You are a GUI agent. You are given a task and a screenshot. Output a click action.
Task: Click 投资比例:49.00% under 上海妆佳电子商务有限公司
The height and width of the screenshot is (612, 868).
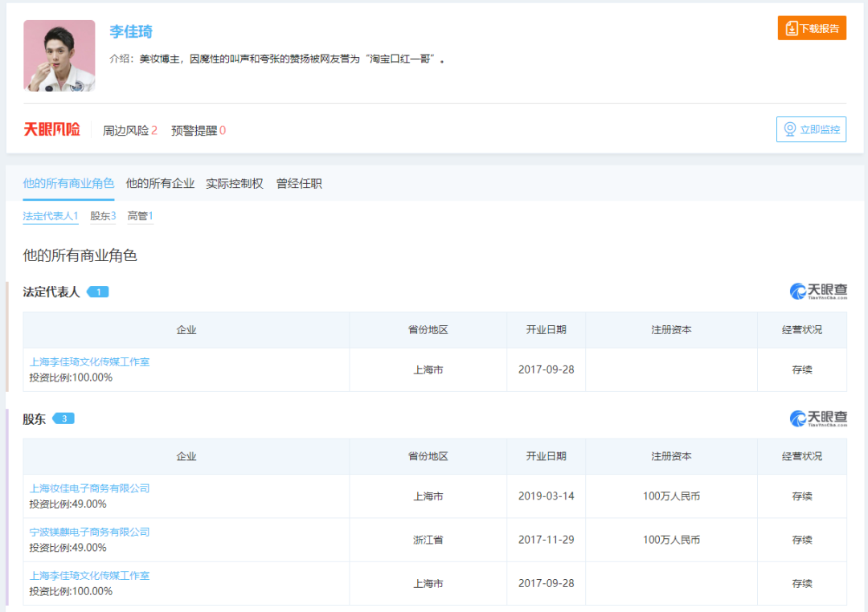tap(68, 504)
